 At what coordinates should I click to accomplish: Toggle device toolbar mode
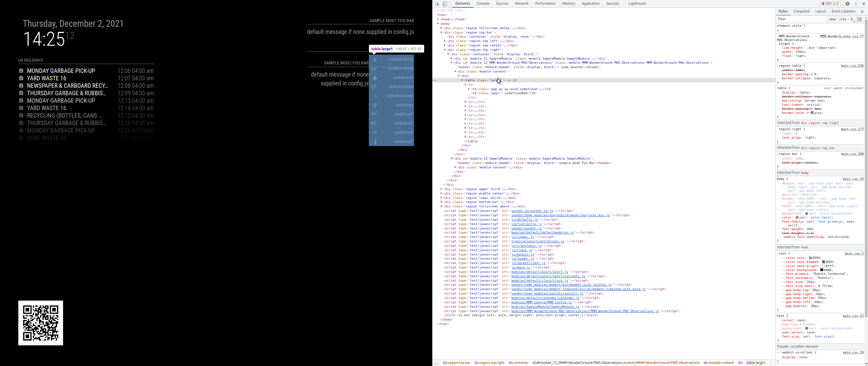[445, 4]
